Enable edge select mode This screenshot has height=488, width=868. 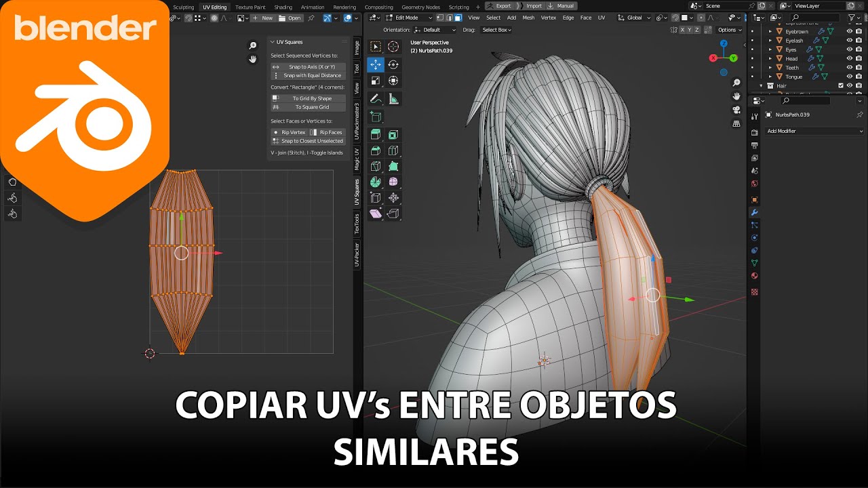pyautogui.click(x=449, y=18)
